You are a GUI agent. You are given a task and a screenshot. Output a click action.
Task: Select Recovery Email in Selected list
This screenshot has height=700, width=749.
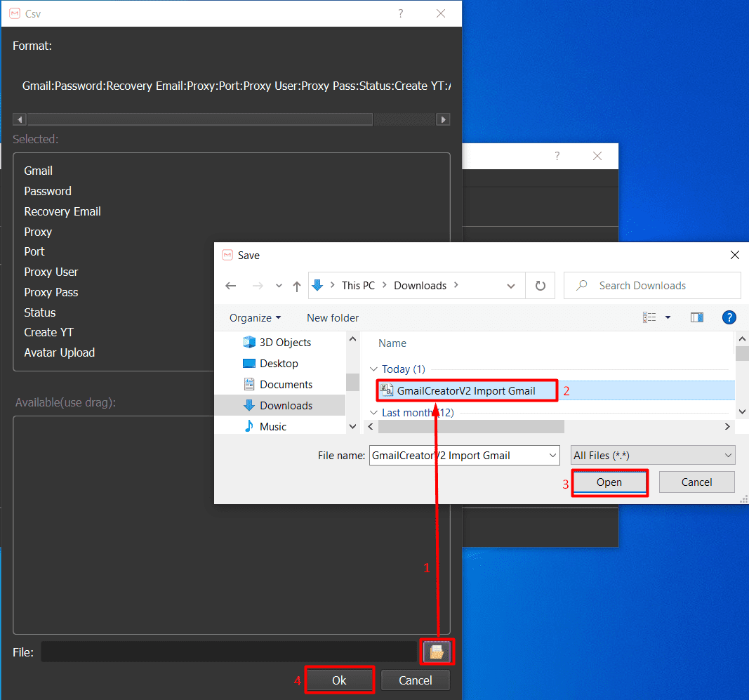coord(62,211)
